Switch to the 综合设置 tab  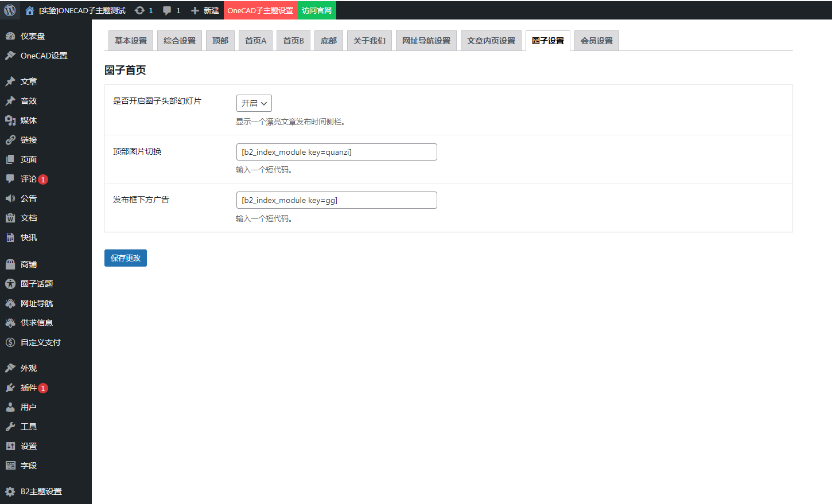pos(180,41)
